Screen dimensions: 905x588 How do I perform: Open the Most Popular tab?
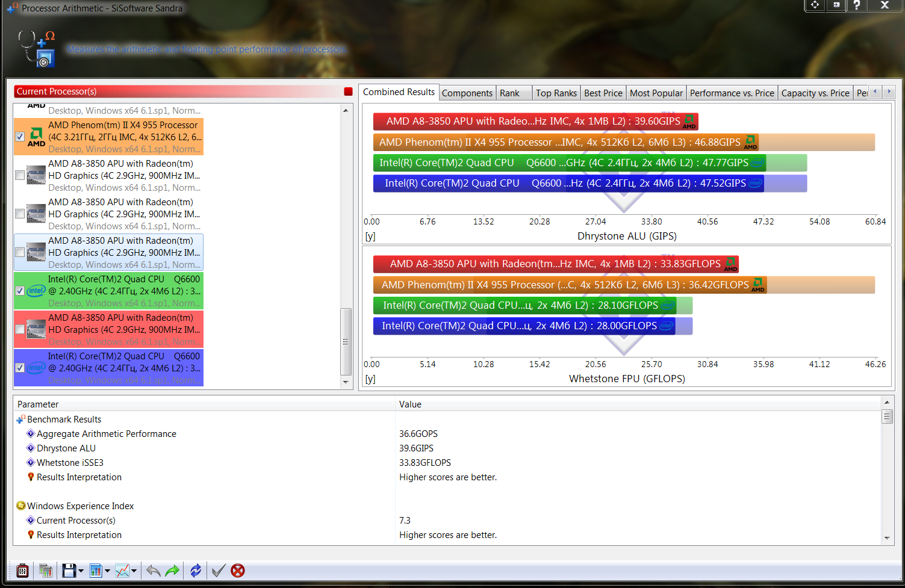(x=656, y=93)
